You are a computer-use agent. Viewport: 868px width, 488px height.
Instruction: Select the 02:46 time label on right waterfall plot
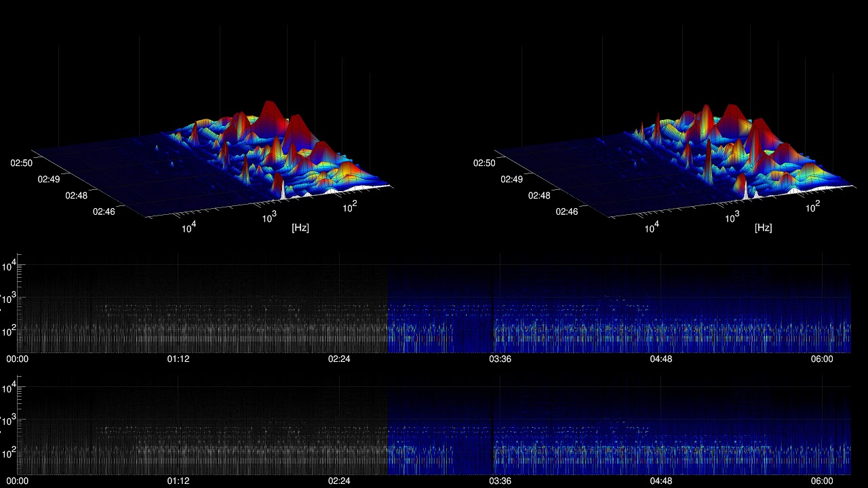pyautogui.click(x=568, y=211)
